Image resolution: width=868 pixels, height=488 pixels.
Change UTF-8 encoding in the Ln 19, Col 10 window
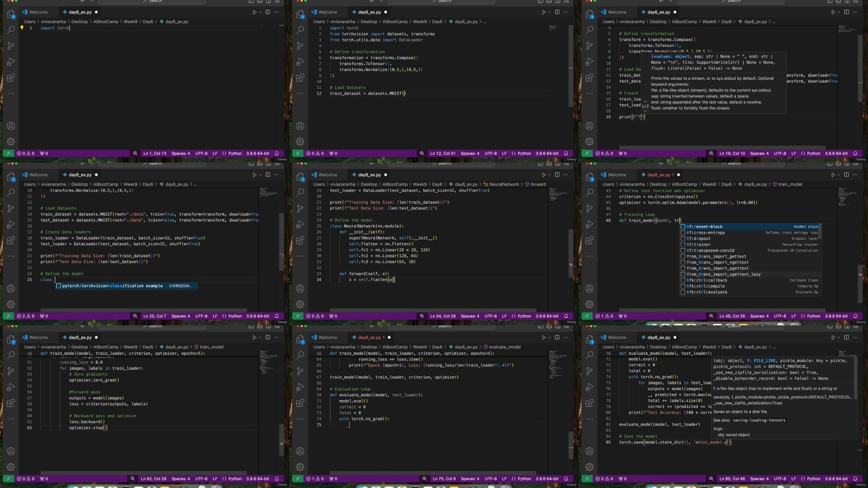780,153
